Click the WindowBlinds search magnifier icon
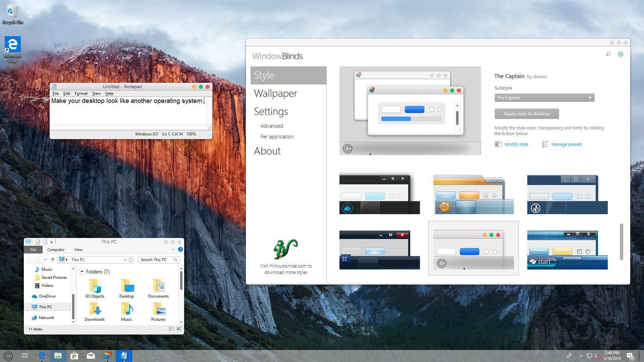 tap(608, 54)
